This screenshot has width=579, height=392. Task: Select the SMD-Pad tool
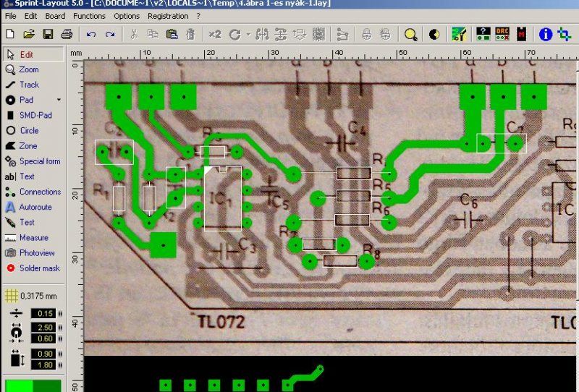[33, 115]
